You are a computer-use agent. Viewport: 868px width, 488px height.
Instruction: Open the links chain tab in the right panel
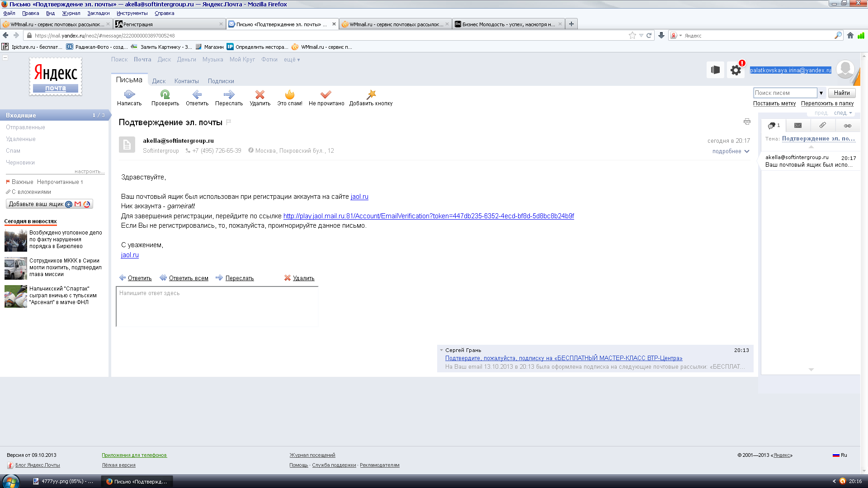click(x=848, y=126)
